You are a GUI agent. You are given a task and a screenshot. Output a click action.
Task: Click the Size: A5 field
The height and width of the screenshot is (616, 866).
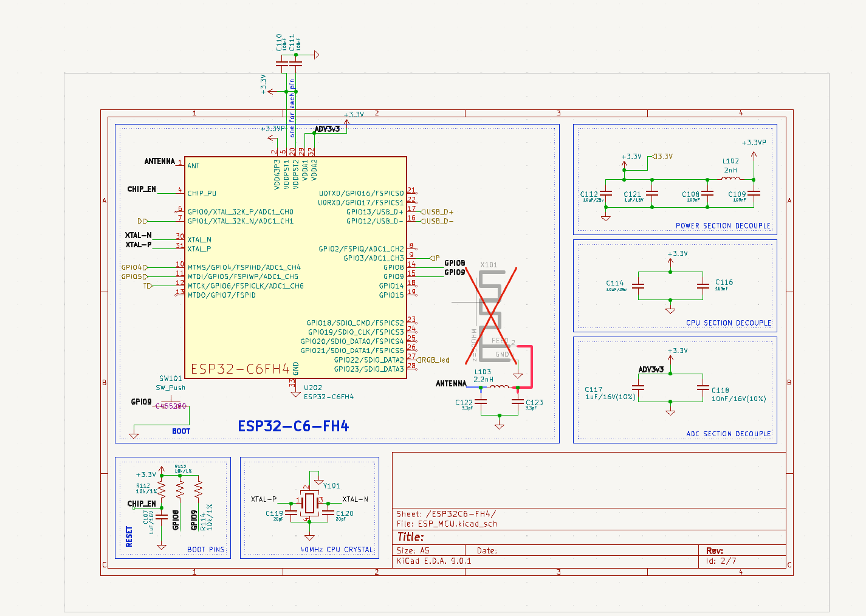tap(413, 550)
